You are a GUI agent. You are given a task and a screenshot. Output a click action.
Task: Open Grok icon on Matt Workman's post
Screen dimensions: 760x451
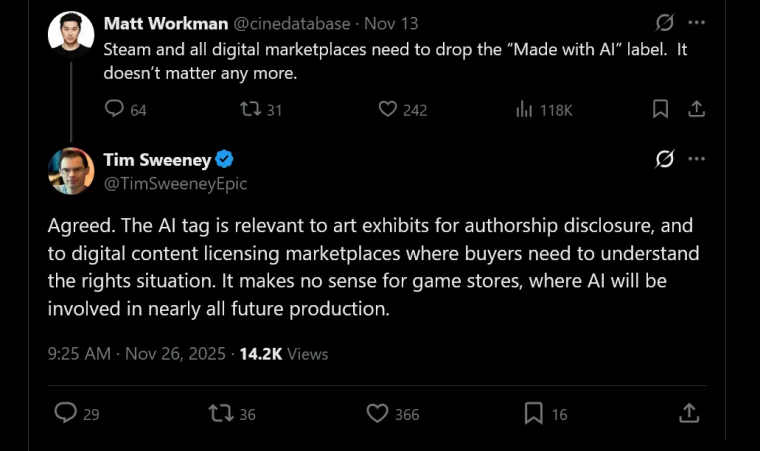coord(664,22)
